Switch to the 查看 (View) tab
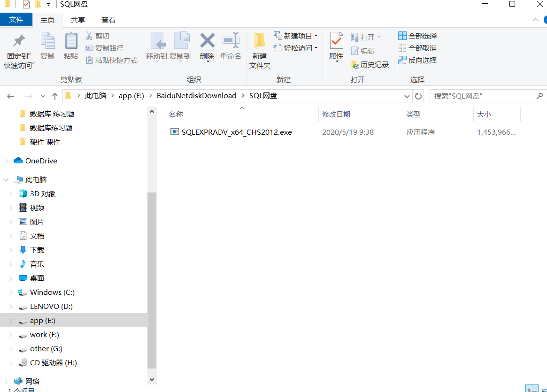This screenshot has width=547, height=392. point(108,20)
